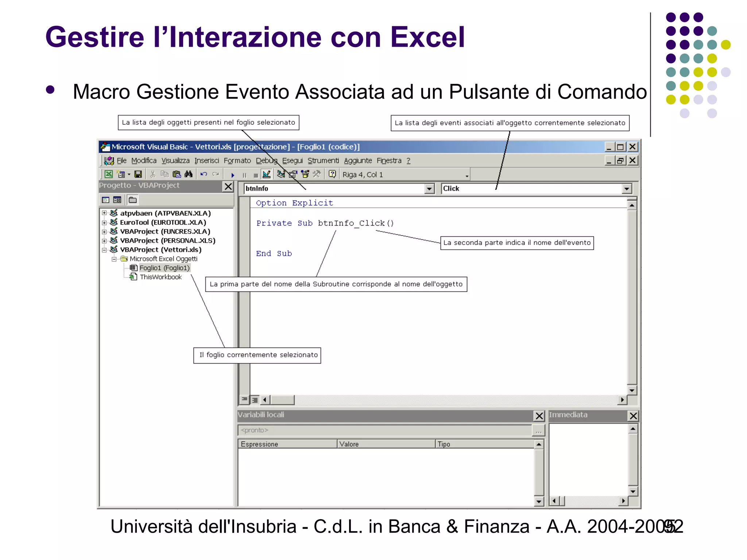Close the Progetto - VBAProject panel

(x=228, y=187)
